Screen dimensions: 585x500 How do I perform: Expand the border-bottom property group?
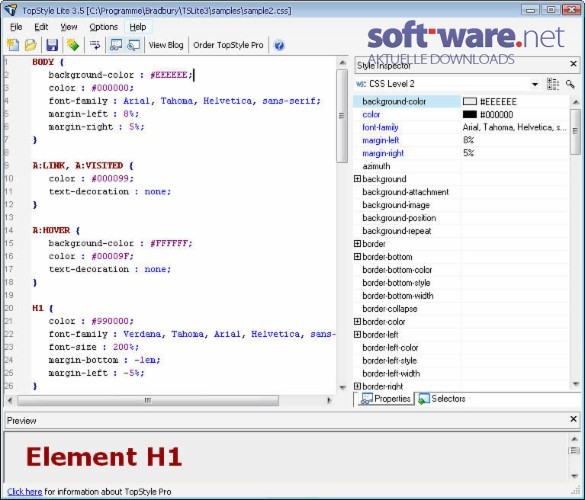(x=357, y=257)
